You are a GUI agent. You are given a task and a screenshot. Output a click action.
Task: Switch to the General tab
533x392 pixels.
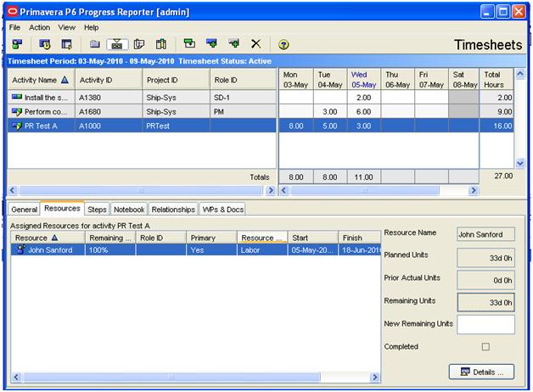tap(24, 210)
